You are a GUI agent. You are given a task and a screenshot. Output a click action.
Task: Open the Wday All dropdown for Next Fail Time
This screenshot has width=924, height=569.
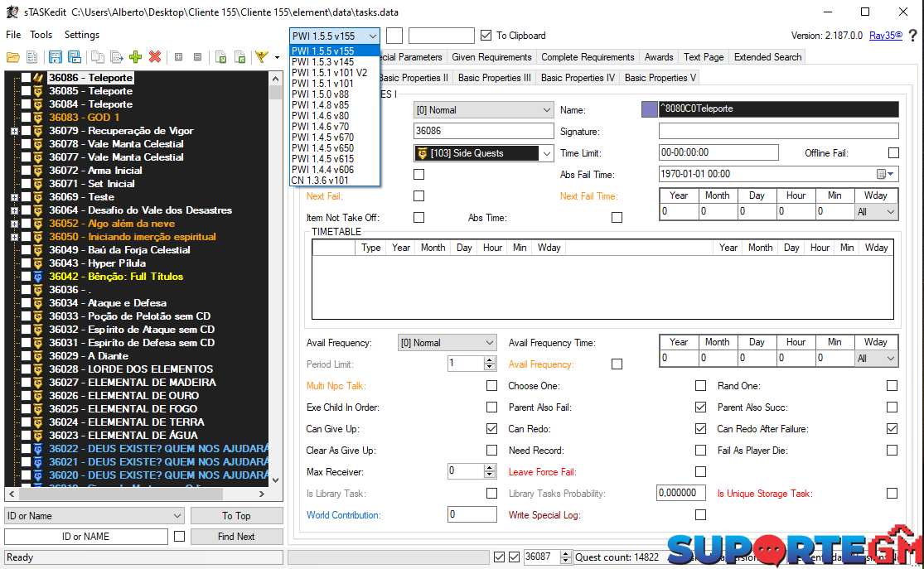(x=876, y=212)
